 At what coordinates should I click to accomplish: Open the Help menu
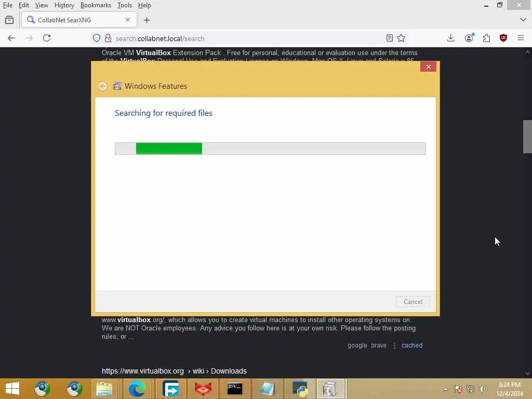[144, 5]
